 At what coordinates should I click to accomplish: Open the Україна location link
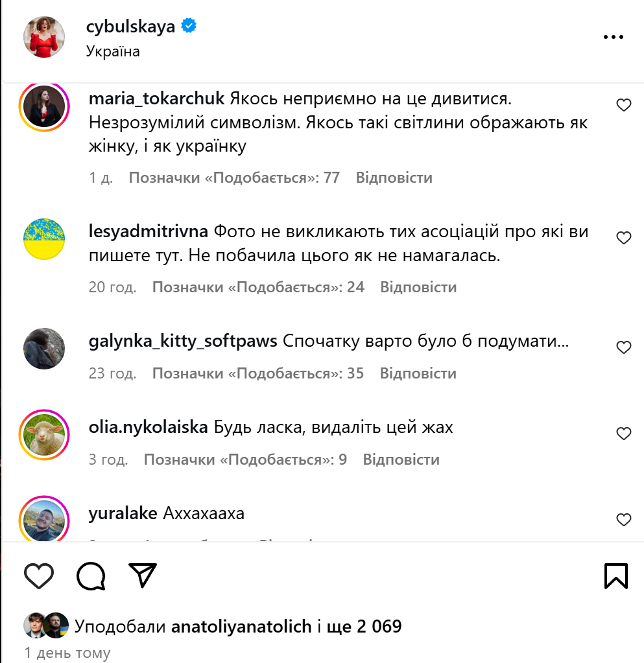tap(113, 51)
